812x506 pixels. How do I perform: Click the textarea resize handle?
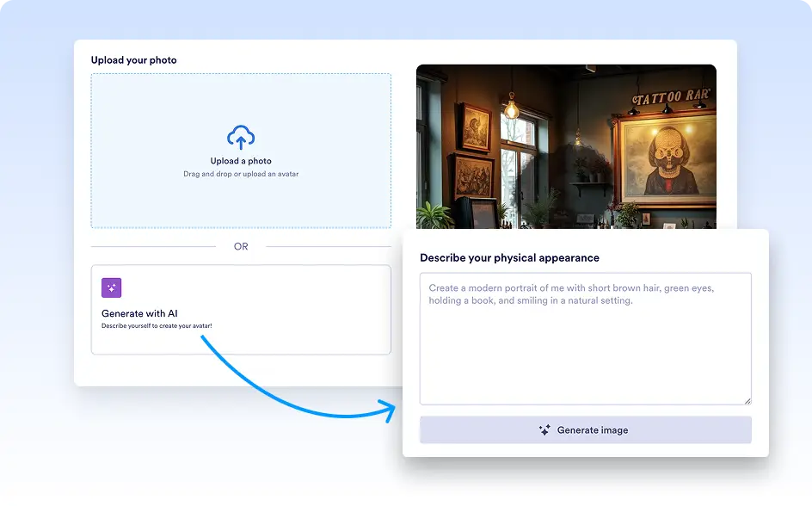(x=747, y=400)
